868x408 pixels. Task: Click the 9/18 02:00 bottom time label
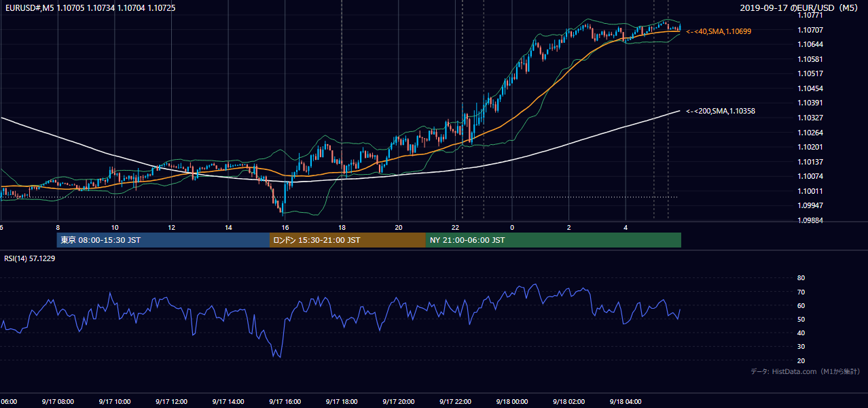click(x=569, y=402)
